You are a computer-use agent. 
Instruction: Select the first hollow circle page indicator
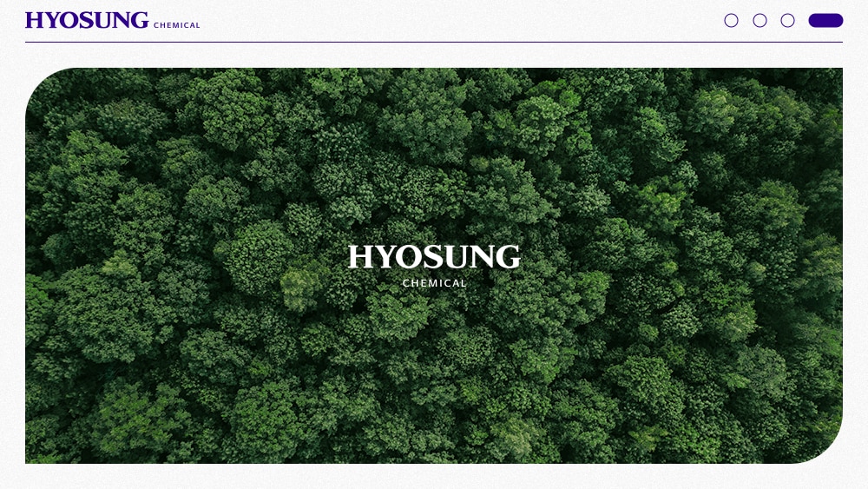pos(731,21)
